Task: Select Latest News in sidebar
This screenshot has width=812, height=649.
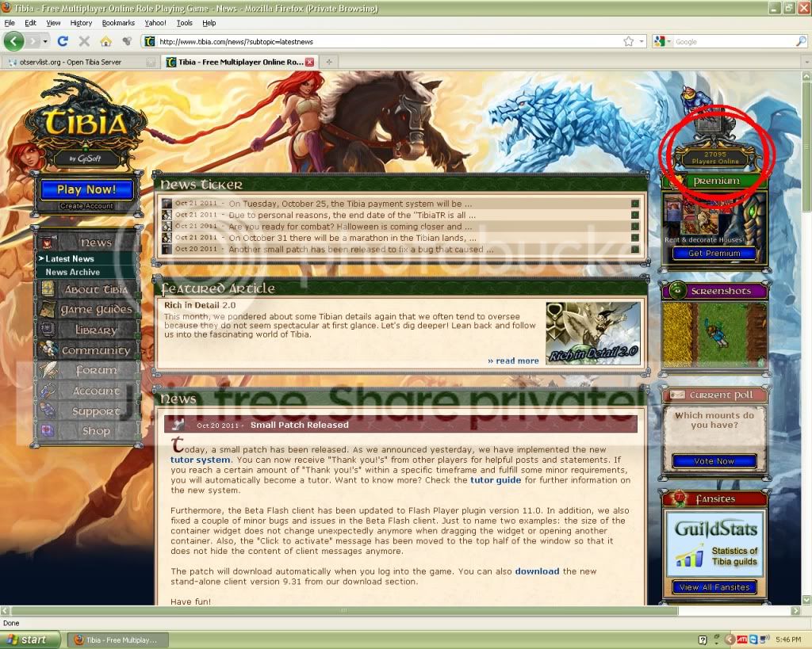Action: [x=70, y=259]
